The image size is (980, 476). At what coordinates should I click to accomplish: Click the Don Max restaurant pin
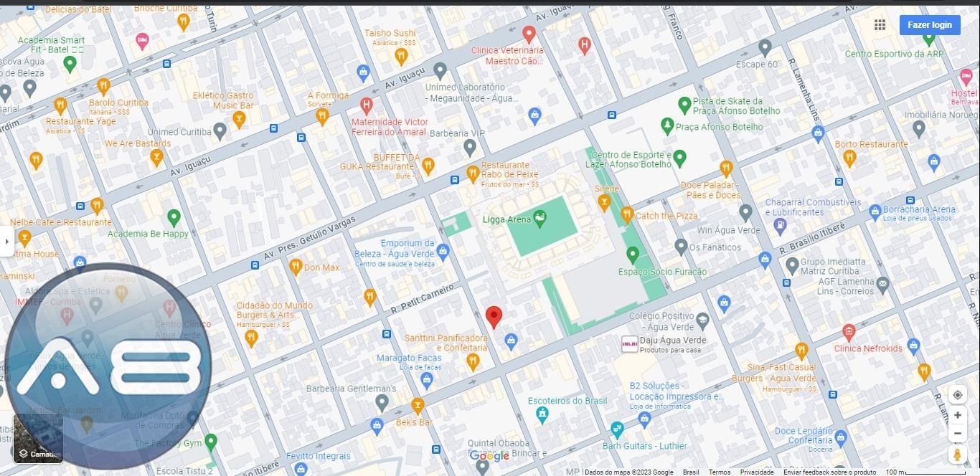295,267
